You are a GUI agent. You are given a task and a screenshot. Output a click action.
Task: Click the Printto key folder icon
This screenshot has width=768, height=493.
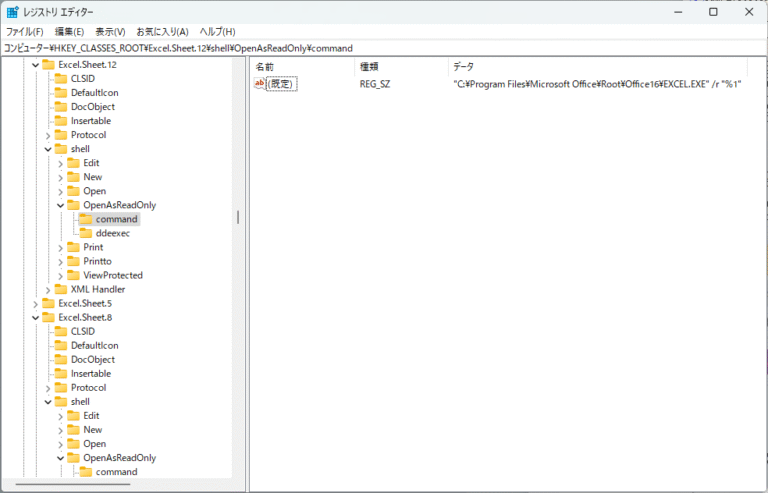(73, 261)
